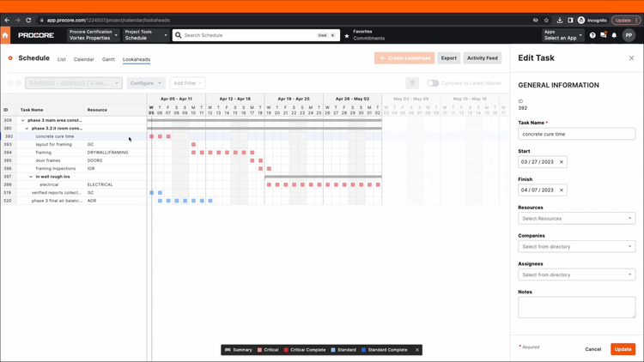Open browser downloads icon
The height and width of the screenshot is (362, 644).
point(559,20)
